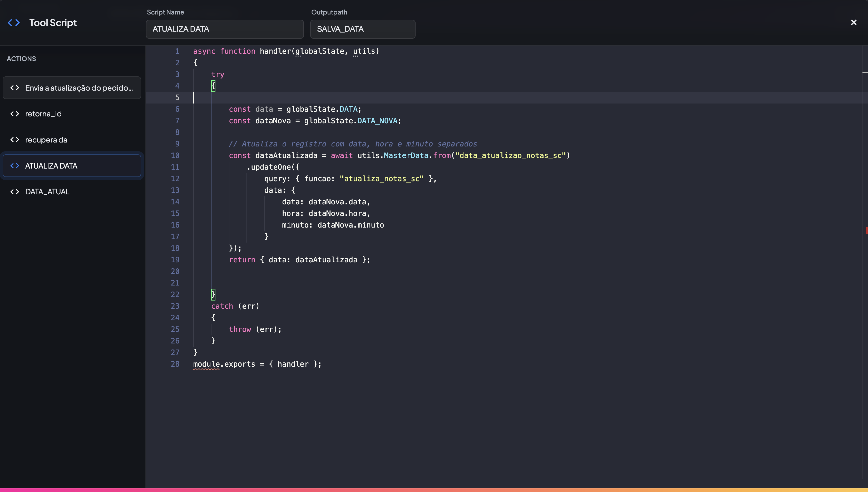Select the highlighted ATUALIZA DATA action
Image resolution: width=868 pixels, height=492 pixels.
51,166
